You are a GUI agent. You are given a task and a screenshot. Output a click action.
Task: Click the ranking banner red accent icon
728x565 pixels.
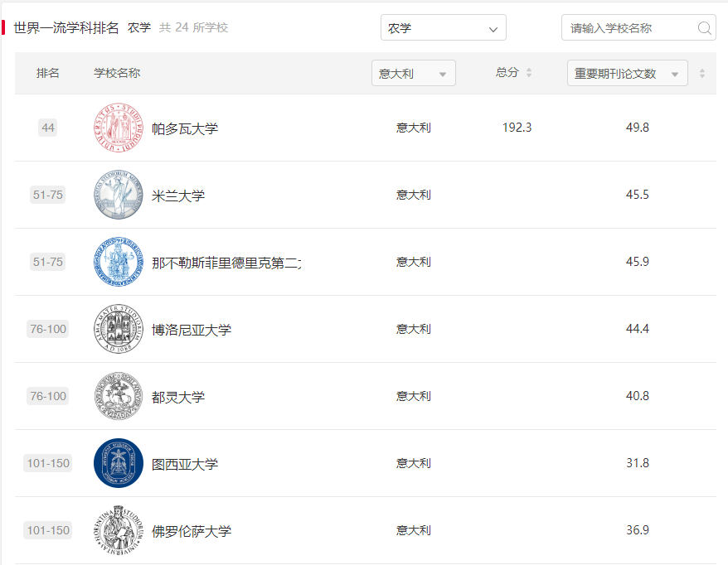(7, 27)
